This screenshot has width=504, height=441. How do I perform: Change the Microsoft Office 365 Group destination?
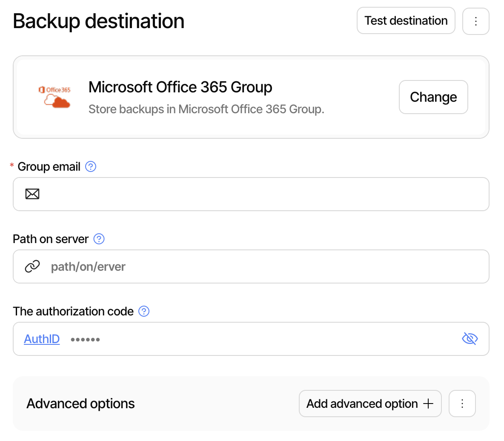(433, 97)
